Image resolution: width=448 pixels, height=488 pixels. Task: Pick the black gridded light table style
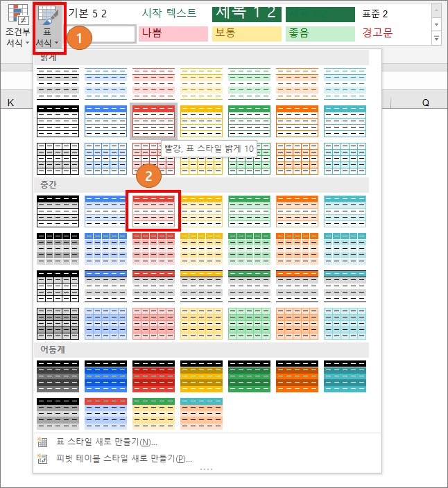click(x=58, y=159)
